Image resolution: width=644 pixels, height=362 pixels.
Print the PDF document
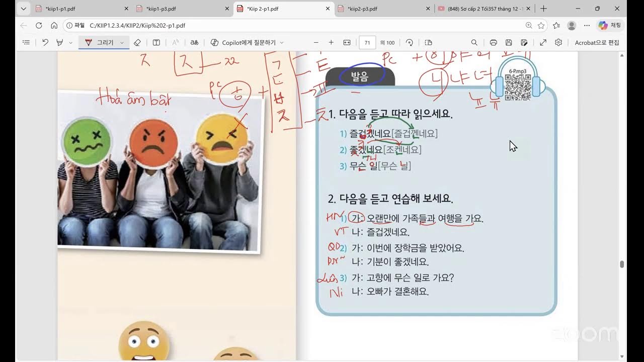494,43
